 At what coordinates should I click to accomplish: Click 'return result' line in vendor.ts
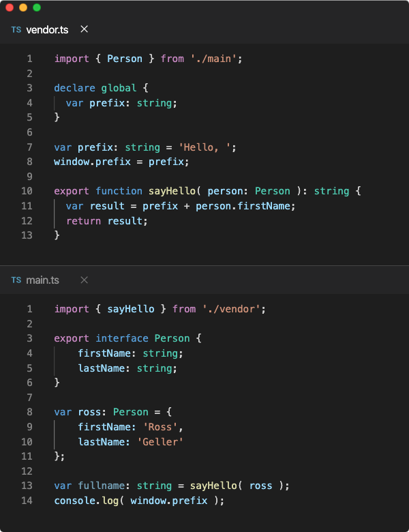click(x=106, y=220)
